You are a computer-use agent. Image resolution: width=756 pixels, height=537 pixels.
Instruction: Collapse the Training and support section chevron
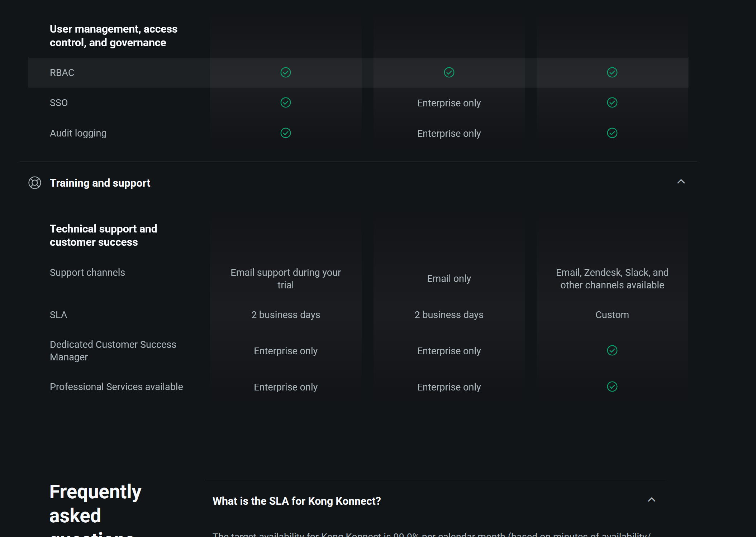(681, 182)
